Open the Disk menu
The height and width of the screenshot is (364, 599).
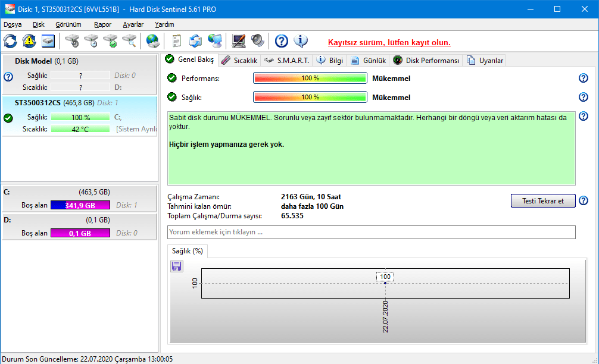tap(39, 24)
